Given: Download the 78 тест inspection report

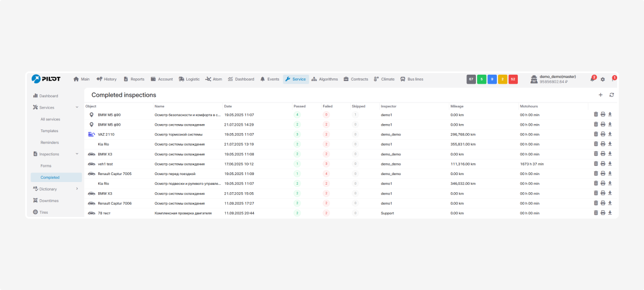Looking at the screenshot, I should click(610, 213).
